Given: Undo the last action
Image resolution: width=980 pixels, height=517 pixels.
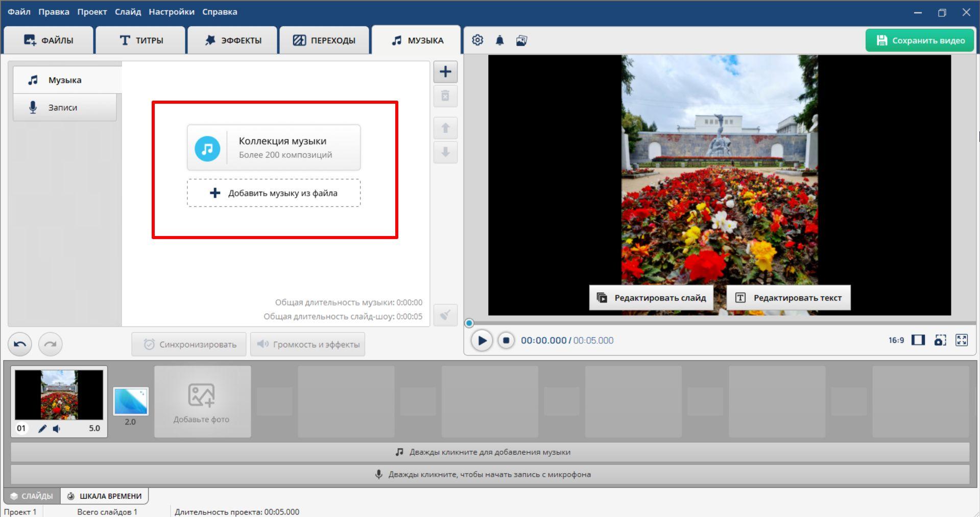Looking at the screenshot, I should [20, 344].
